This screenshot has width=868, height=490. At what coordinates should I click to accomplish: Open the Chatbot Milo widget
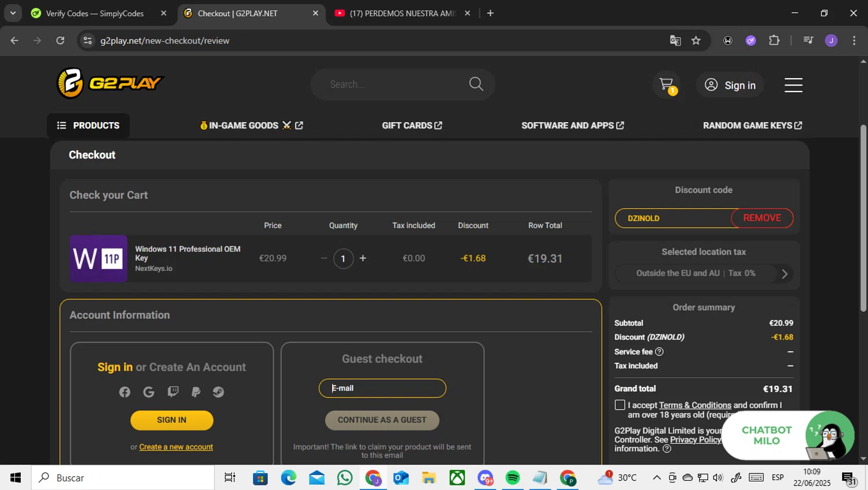[x=788, y=436]
